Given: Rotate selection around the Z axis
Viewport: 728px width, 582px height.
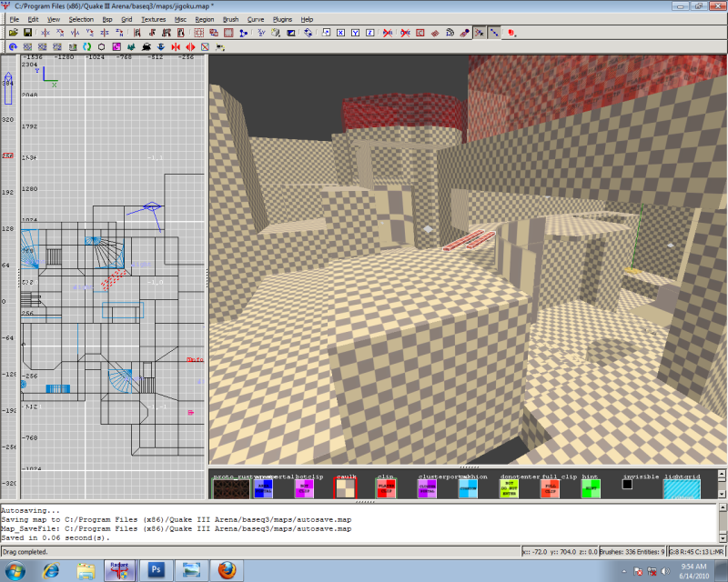Looking at the screenshot, I should point(119,33).
